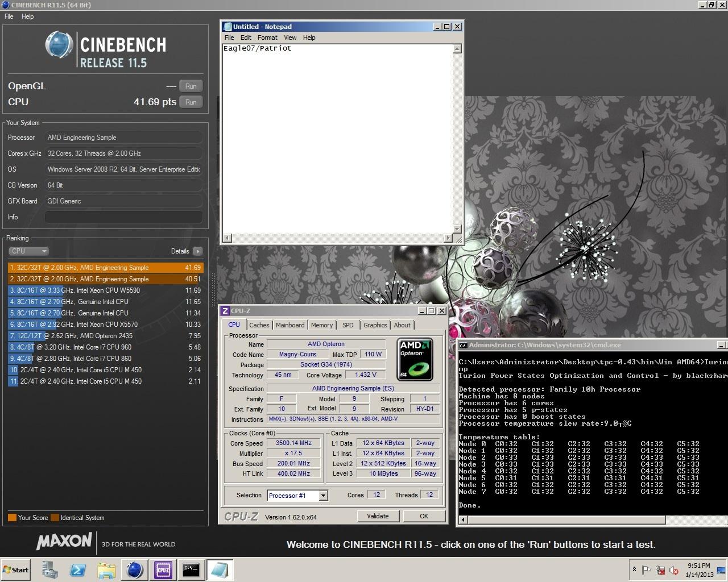This screenshot has height=582, width=728.
Task: Open Server Manager from the taskbar
Action: (50, 569)
